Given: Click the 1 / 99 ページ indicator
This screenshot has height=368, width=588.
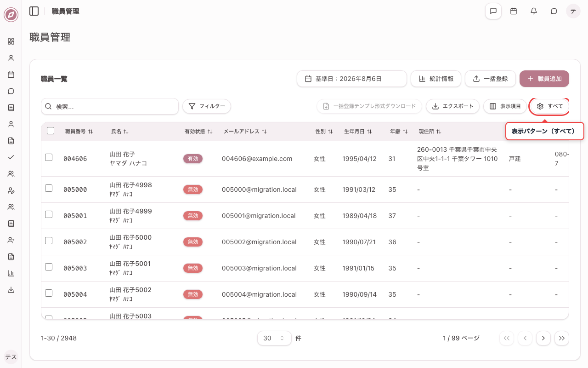Looking at the screenshot, I should point(461,338).
